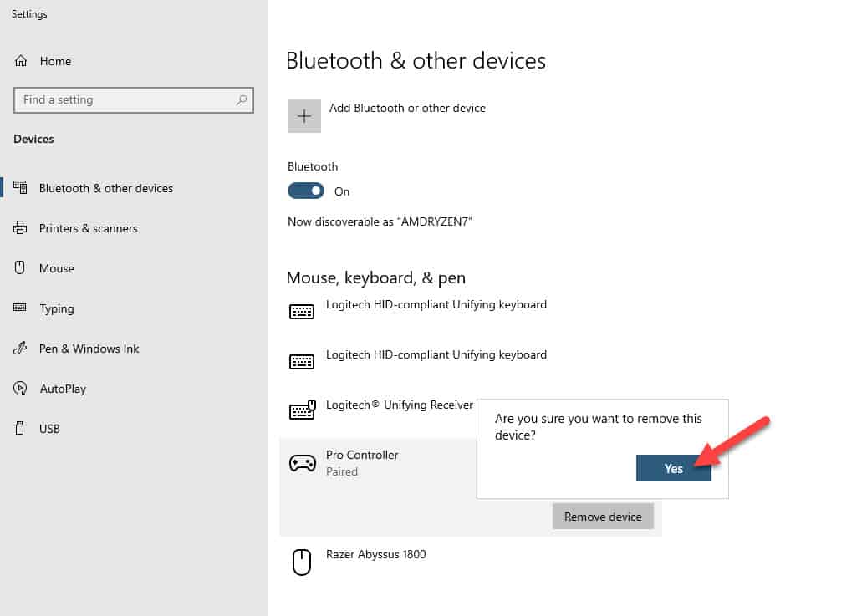Screen dimensions: 867x616
Task: Select the Printers & scanners sidebar icon
Action: point(19,227)
